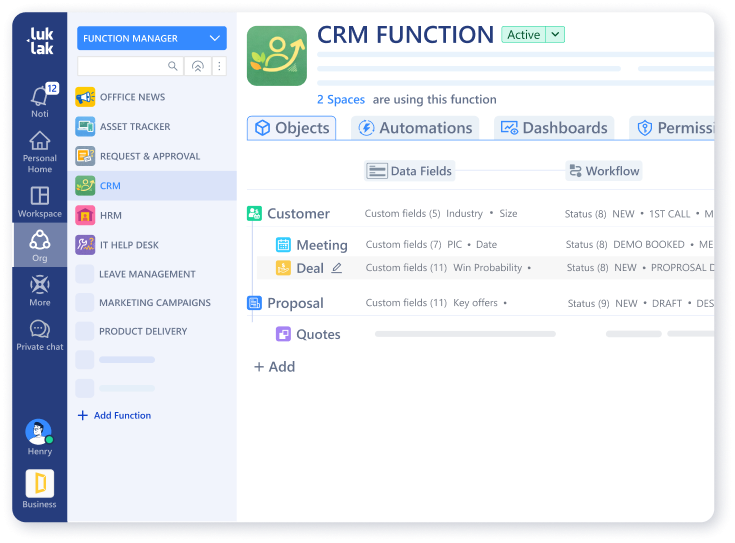This screenshot has width=735, height=543.
Task: Open the Workflow section button
Action: [x=603, y=171]
